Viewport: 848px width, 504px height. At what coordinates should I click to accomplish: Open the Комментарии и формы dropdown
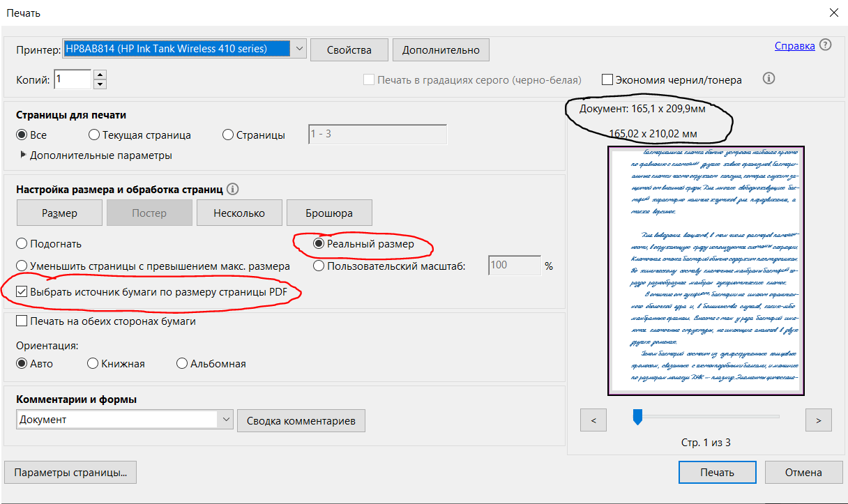click(x=225, y=420)
